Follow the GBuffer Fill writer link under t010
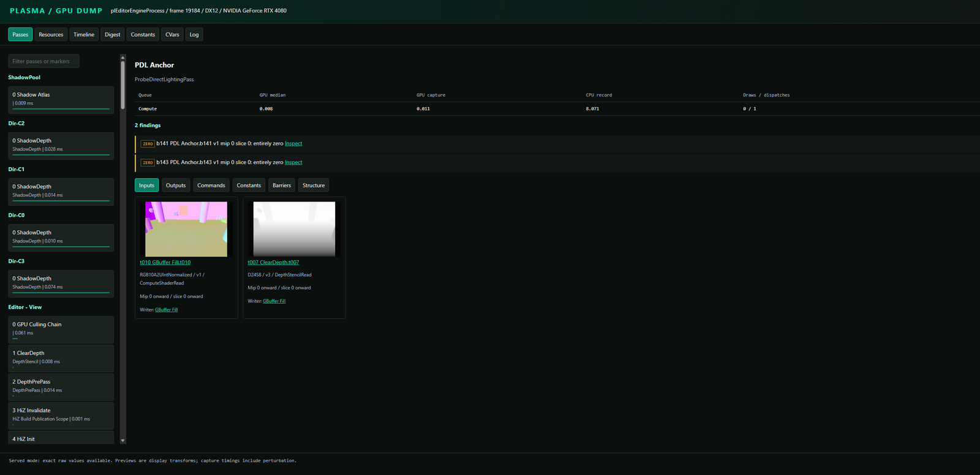Viewport: 980px width, 475px height. 167,310
